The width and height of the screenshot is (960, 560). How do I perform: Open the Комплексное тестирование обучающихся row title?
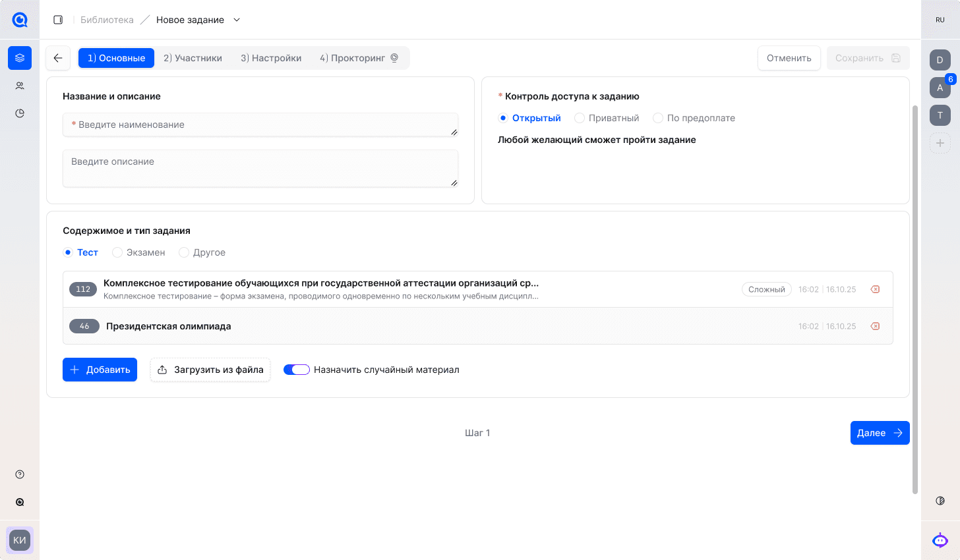pos(321,283)
